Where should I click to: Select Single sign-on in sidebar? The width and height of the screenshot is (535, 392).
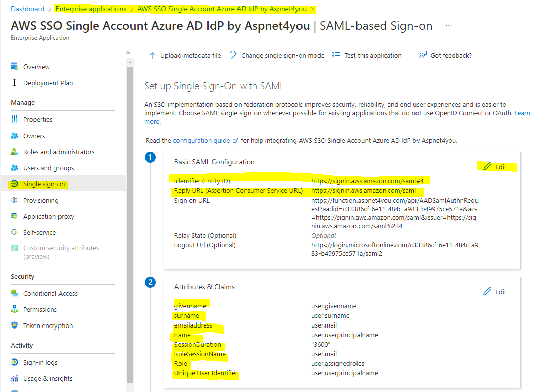click(x=44, y=184)
